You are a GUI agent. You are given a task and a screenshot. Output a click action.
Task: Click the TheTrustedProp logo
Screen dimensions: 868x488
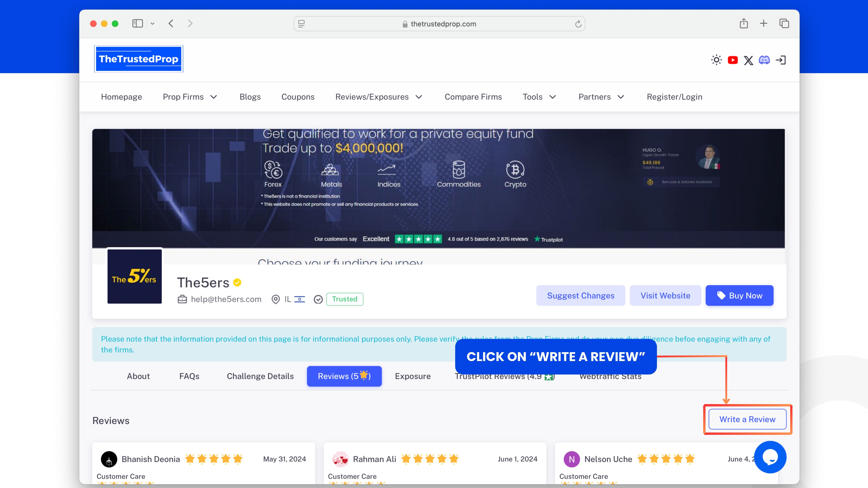[x=138, y=59]
